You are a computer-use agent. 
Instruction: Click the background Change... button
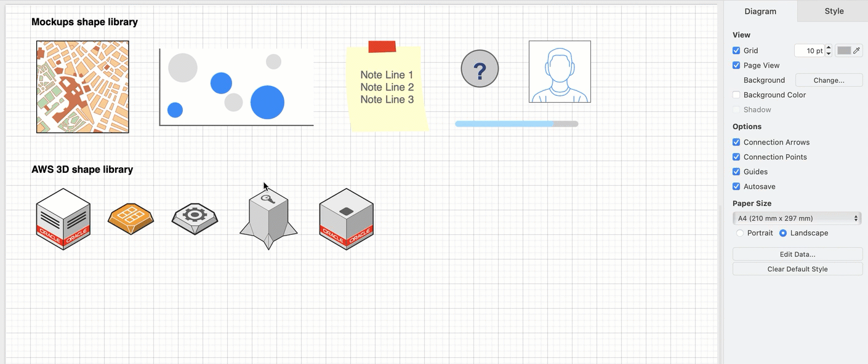pos(829,80)
